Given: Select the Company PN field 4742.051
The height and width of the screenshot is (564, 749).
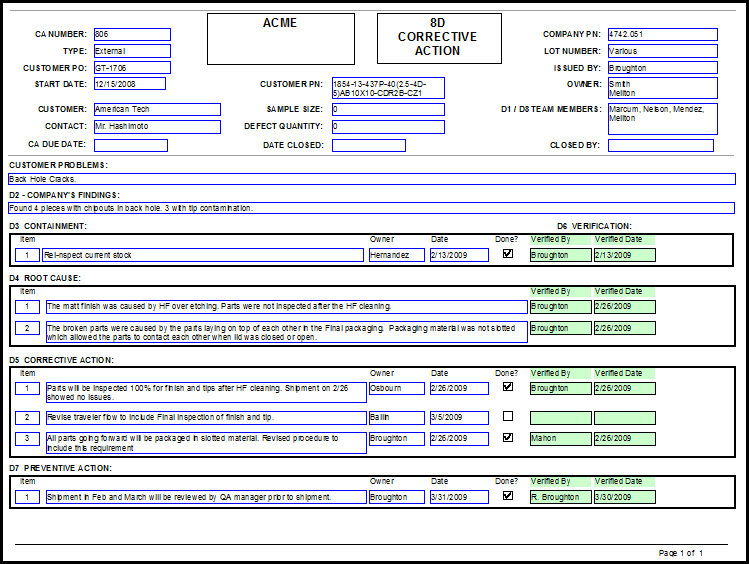Looking at the screenshot, I should 663,34.
